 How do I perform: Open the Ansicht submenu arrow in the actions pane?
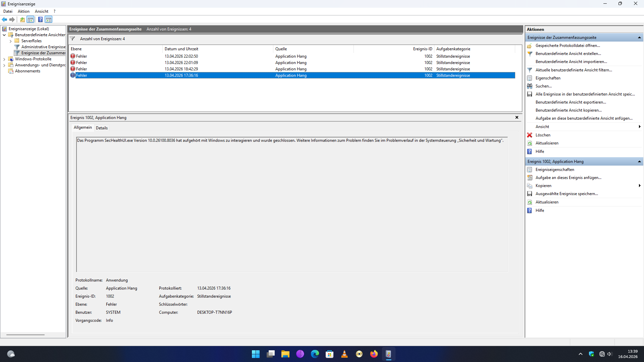pyautogui.click(x=640, y=127)
